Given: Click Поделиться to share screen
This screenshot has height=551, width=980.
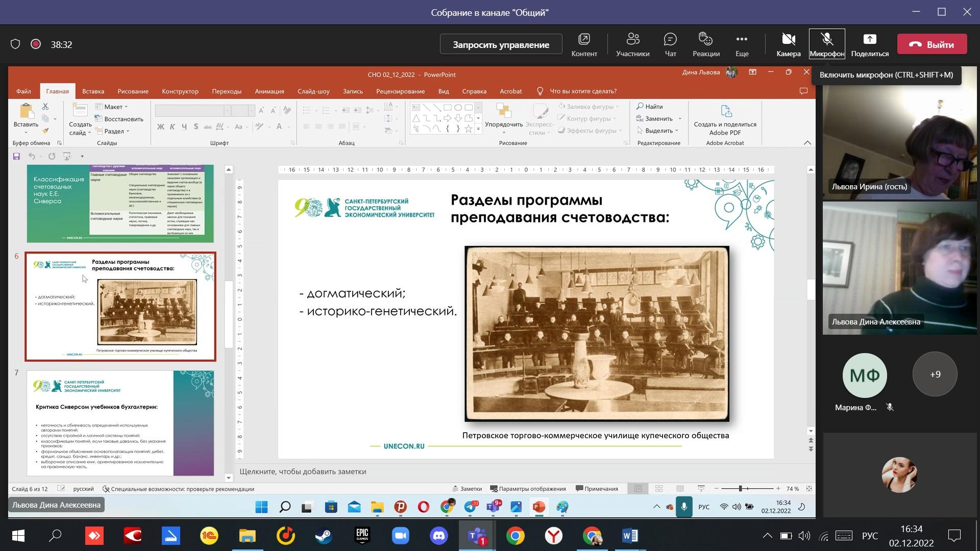Looking at the screenshot, I should tap(870, 44).
